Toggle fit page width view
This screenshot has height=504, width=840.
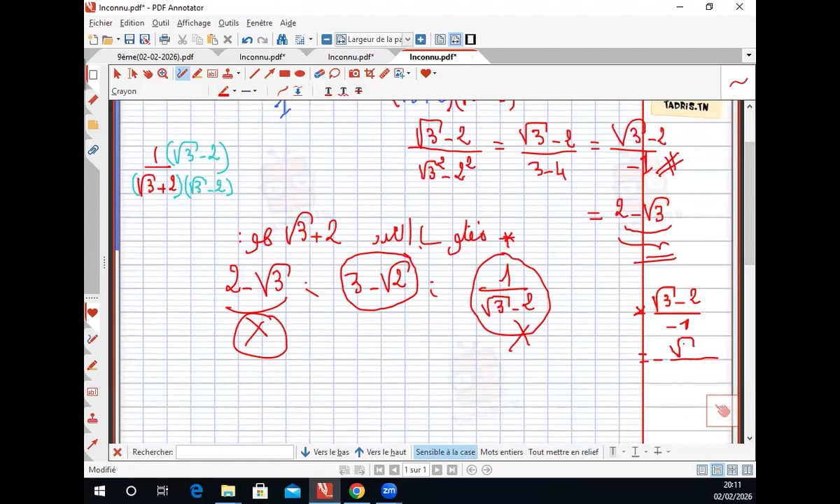click(455, 40)
